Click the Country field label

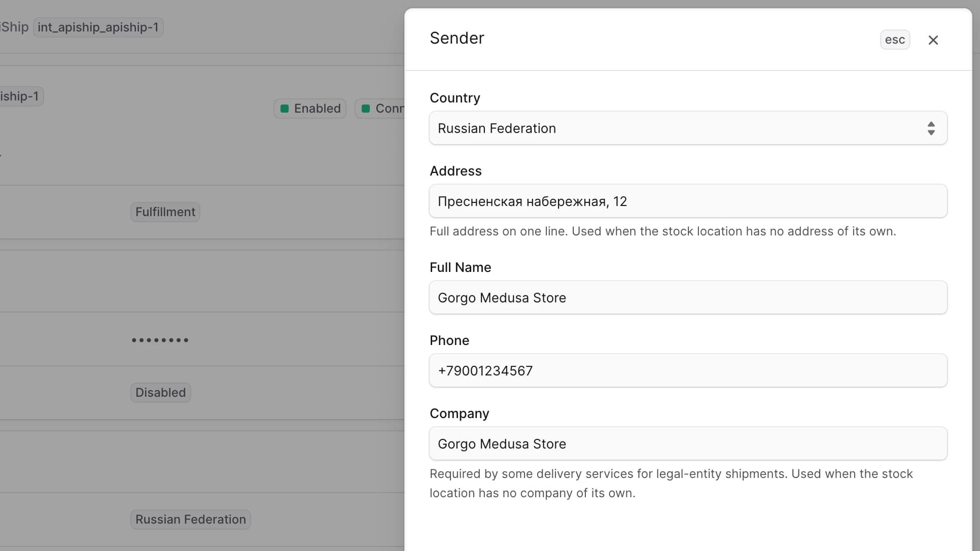point(455,98)
